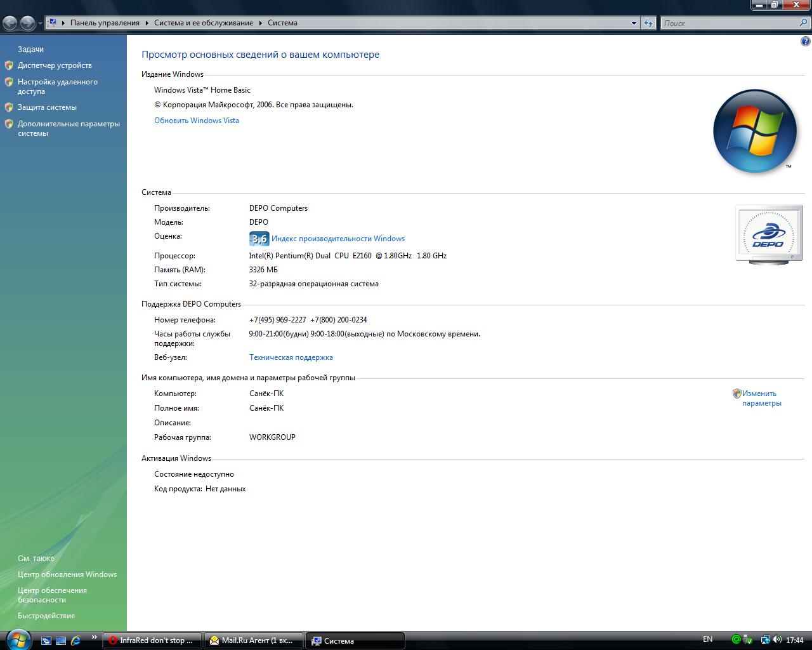Open the Windows Start orb
Screen dimensions: 812x650
(x=18, y=639)
